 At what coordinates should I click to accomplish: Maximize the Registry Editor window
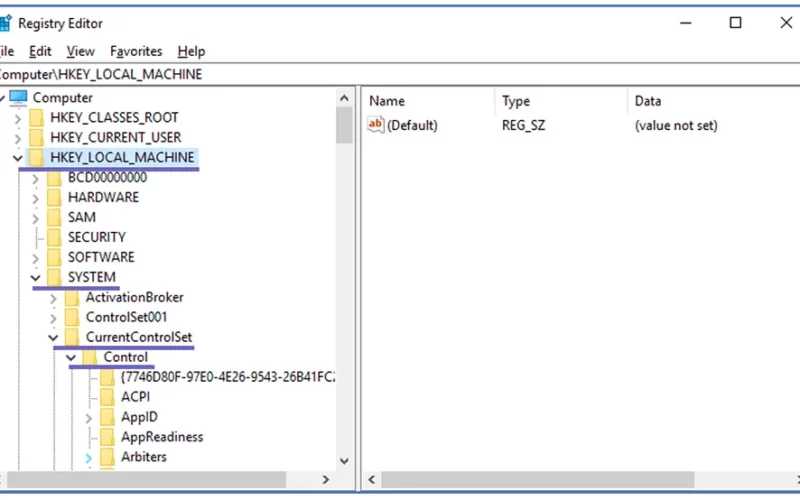click(x=735, y=22)
